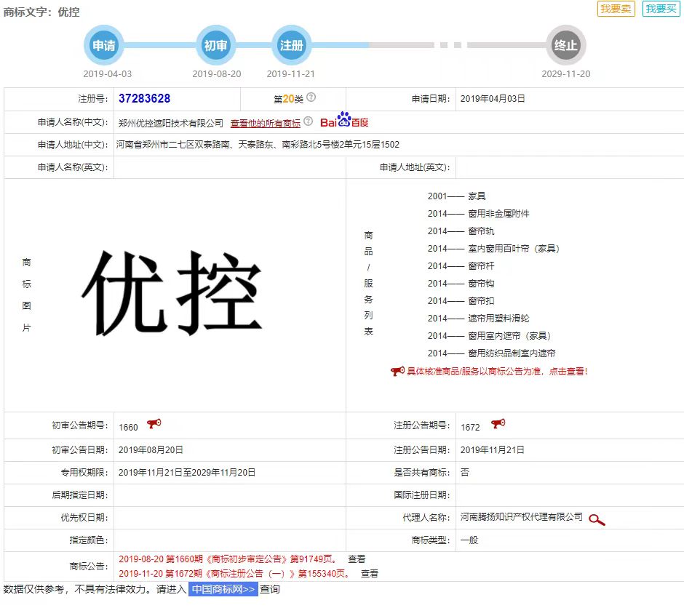The image size is (684, 616).
Task: Click application date value 2019年04月03日
Action: tap(493, 99)
